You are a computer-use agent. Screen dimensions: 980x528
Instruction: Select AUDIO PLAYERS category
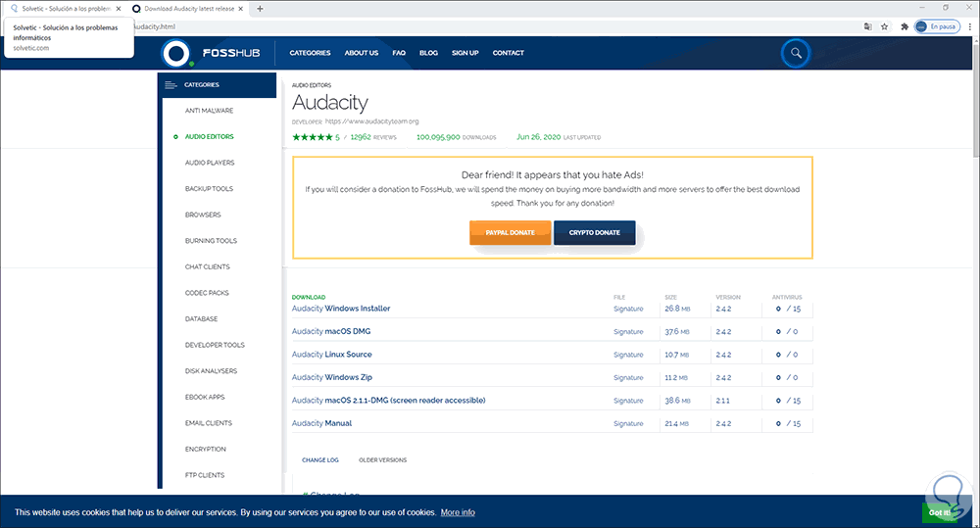(210, 163)
